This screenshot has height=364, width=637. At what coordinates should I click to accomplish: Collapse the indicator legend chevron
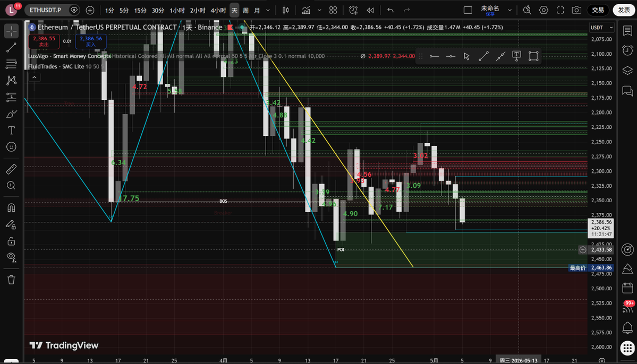click(x=35, y=77)
